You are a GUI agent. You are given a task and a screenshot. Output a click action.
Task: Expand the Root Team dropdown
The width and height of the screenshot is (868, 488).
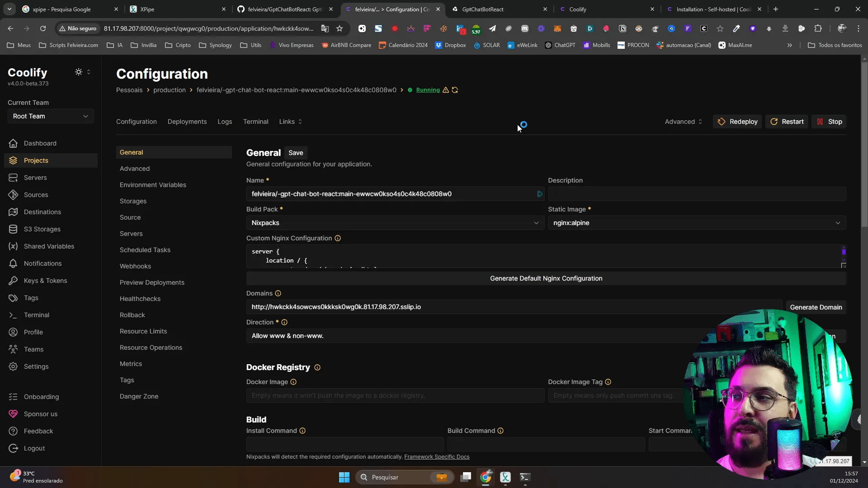coord(51,116)
